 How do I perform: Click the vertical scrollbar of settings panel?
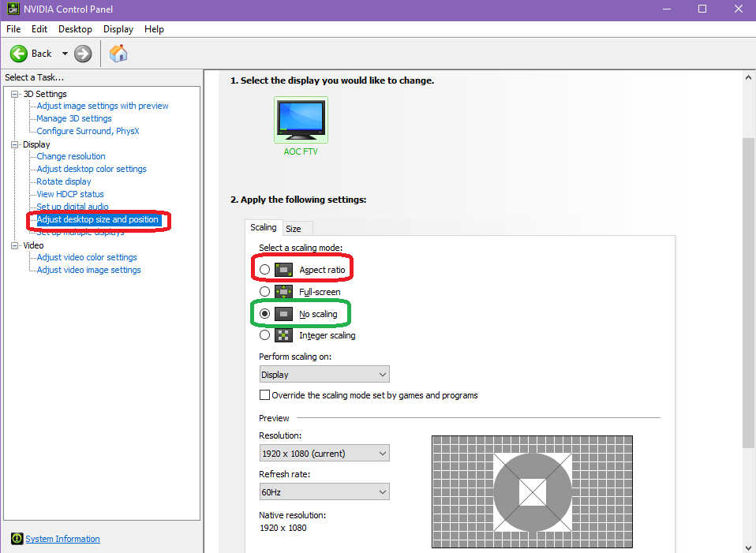coord(749,316)
